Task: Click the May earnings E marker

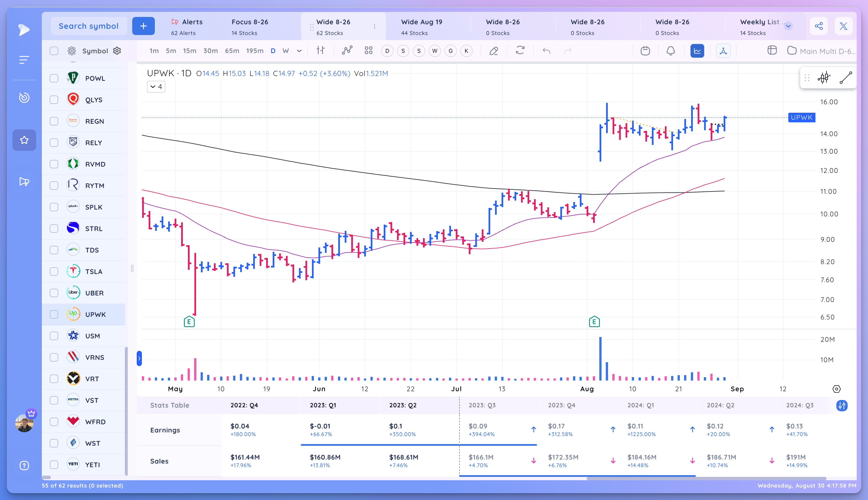Action: pos(189,322)
